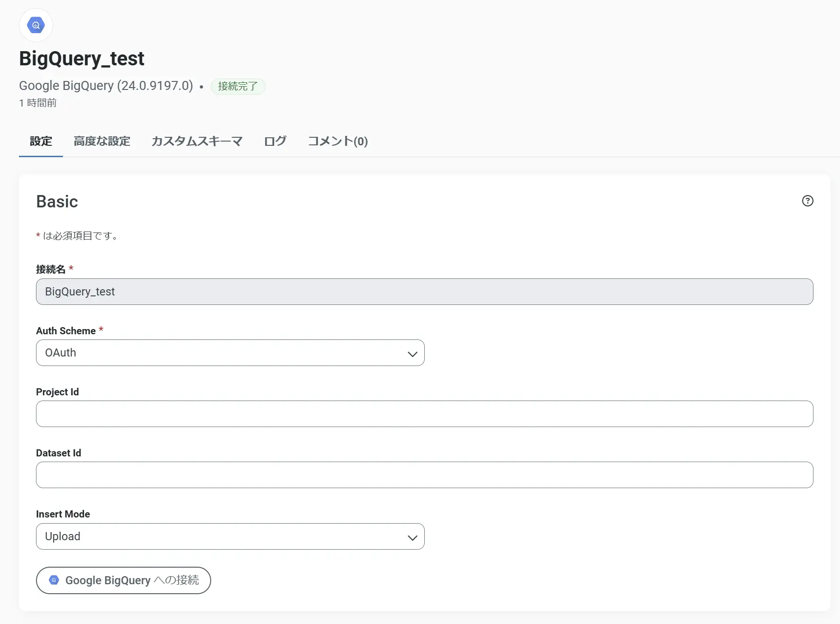Click into the Dataset Id field

pyautogui.click(x=424, y=475)
